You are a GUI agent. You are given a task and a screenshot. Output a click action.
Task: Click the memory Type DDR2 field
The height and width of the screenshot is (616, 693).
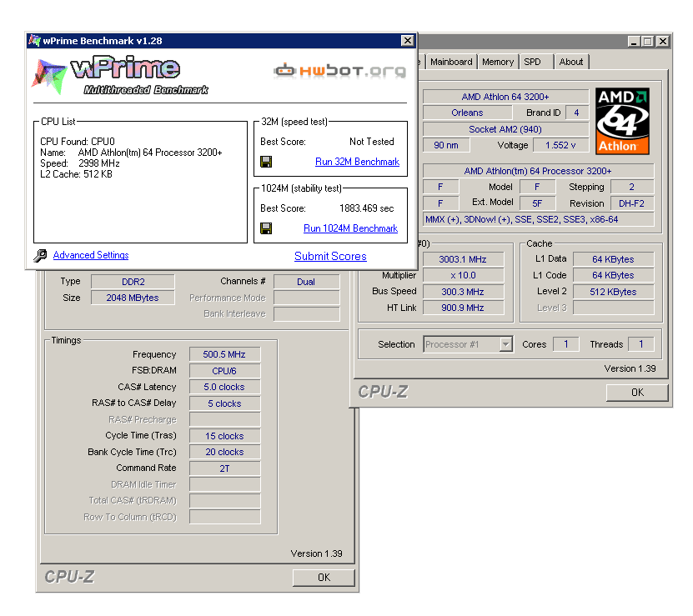tap(133, 282)
